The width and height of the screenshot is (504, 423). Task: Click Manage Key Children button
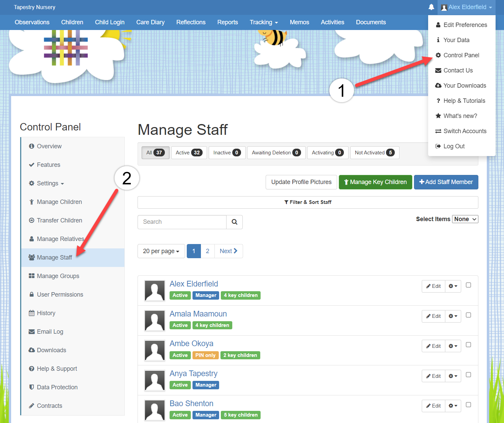pyautogui.click(x=376, y=182)
